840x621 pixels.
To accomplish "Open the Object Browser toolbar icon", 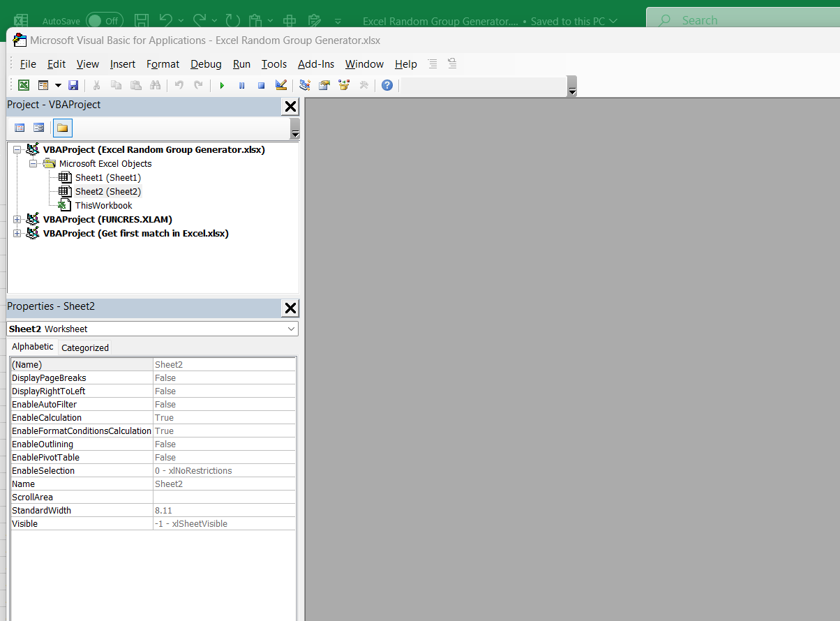I will (343, 85).
